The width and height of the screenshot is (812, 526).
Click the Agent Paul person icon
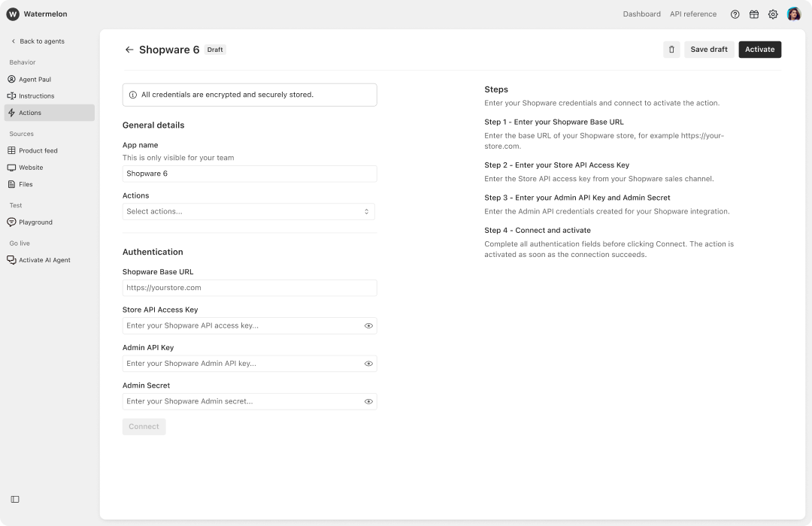point(12,79)
